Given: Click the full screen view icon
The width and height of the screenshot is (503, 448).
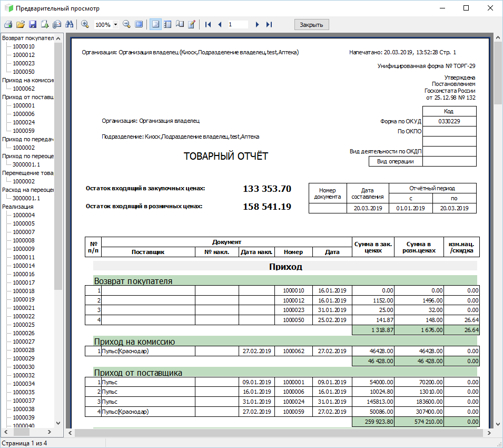Looking at the screenshot, I should pos(139,24).
